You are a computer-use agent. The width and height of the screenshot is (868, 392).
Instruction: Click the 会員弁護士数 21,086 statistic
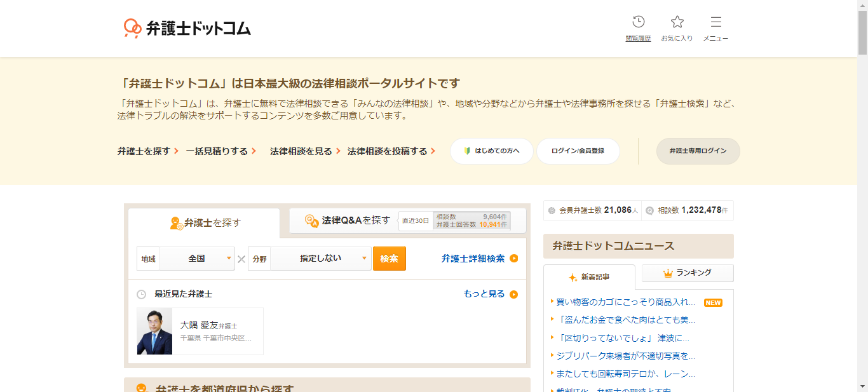(x=593, y=210)
